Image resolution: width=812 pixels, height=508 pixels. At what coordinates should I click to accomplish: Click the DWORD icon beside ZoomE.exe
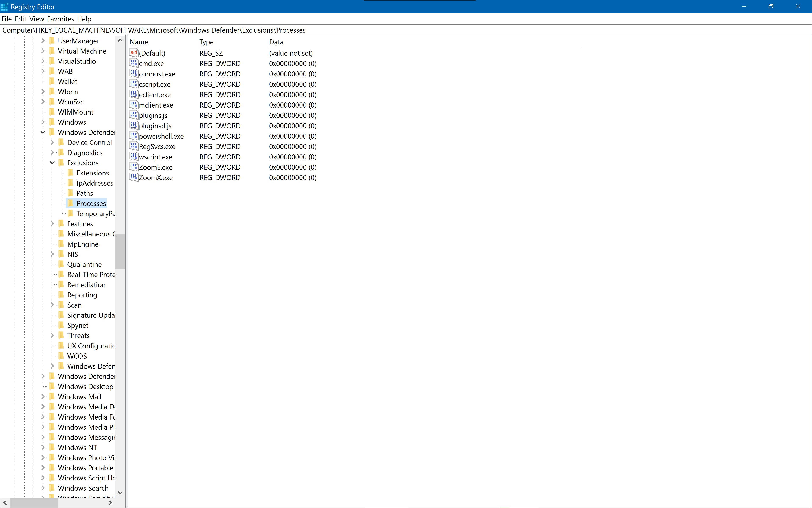pos(134,167)
